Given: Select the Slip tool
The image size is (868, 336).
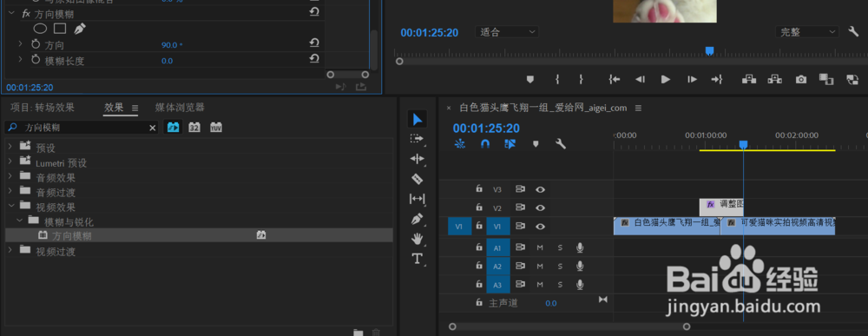Looking at the screenshot, I should coord(417,199).
